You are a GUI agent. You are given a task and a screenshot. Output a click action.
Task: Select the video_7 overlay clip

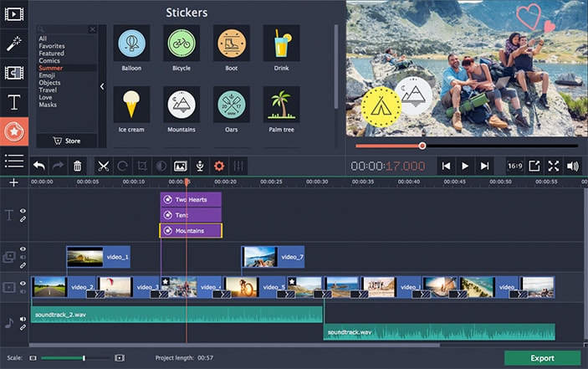point(273,257)
